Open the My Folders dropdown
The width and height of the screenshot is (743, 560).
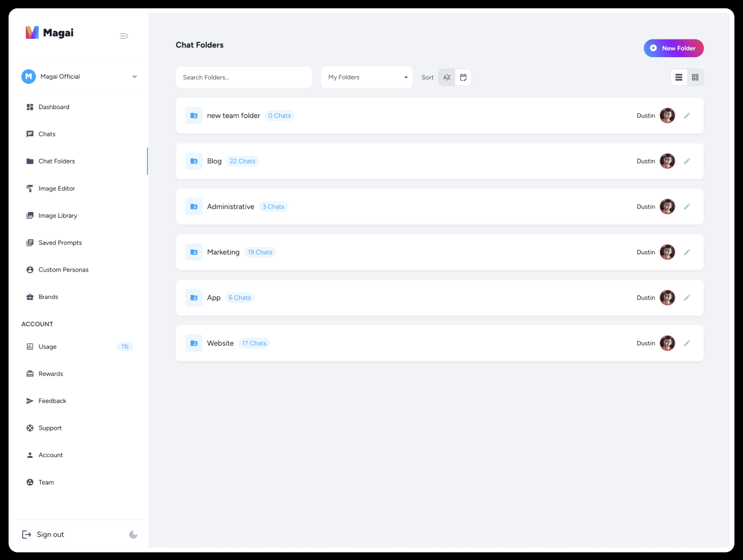coord(367,77)
